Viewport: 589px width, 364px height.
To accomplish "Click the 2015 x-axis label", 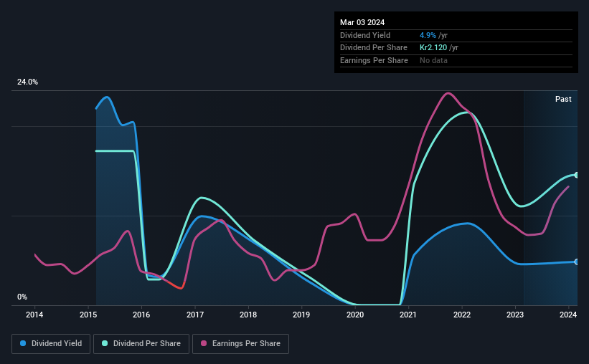I will coord(88,315).
